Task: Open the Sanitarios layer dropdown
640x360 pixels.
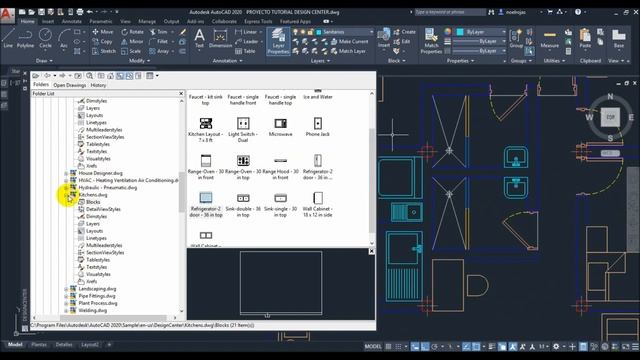Action: 371,32
